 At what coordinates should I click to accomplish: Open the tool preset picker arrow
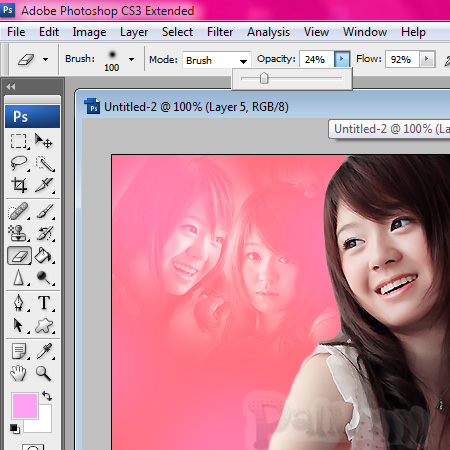[x=45, y=60]
